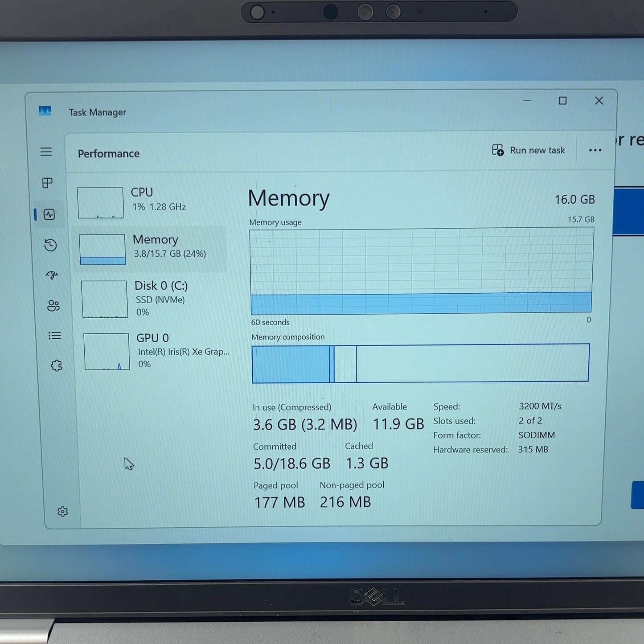The height and width of the screenshot is (644, 644).
Task: Open the Startup apps page icon
Action: (52, 275)
